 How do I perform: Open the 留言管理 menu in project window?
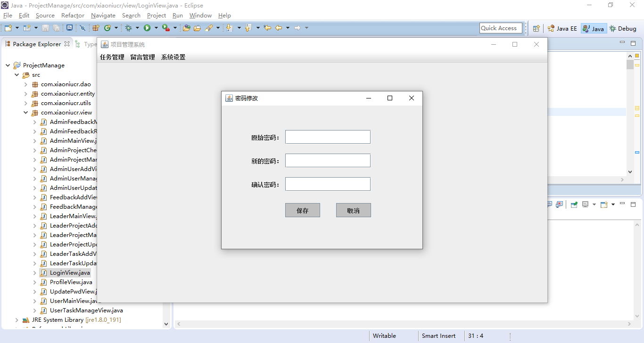coord(143,57)
